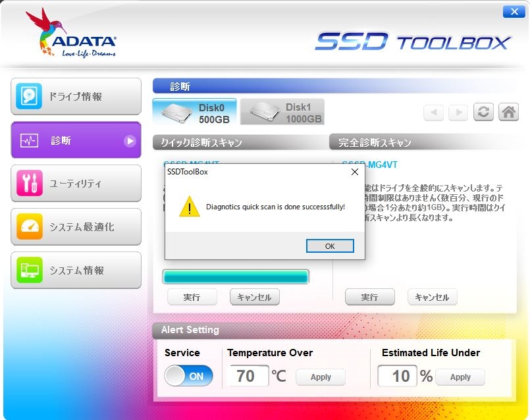Screen dimensions: 530x420
Task: Click the refresh drives icon
Action: tap(483, 112)
